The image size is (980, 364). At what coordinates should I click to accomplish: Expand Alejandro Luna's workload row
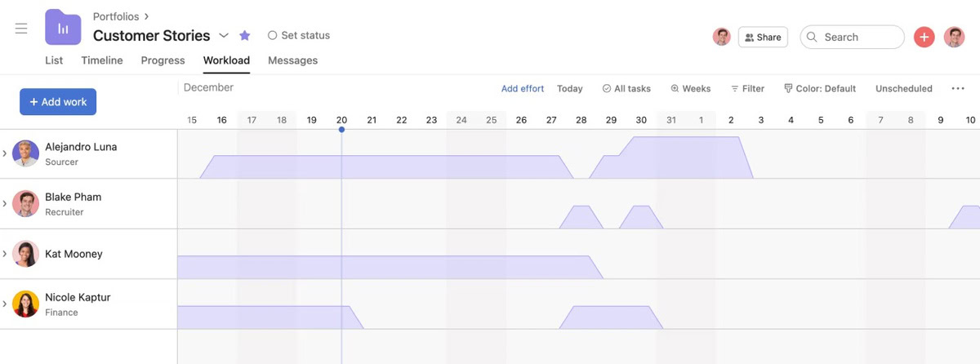tap(5, 153)
